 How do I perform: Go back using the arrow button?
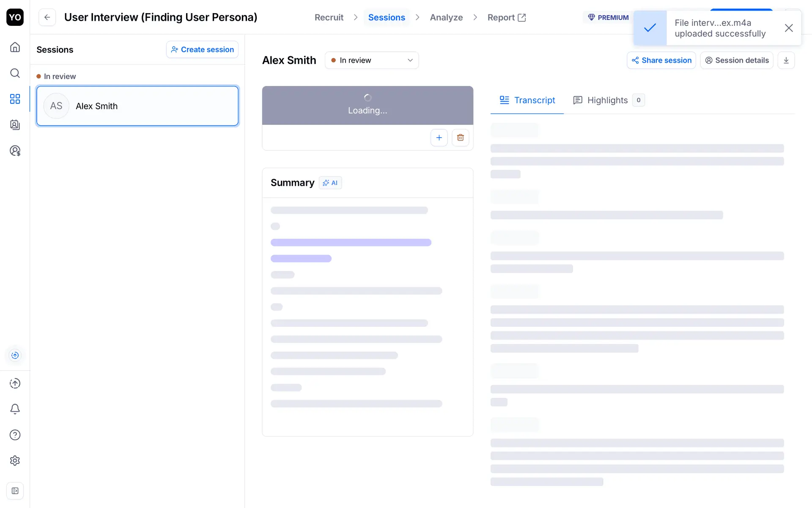[x=47, y=17]
